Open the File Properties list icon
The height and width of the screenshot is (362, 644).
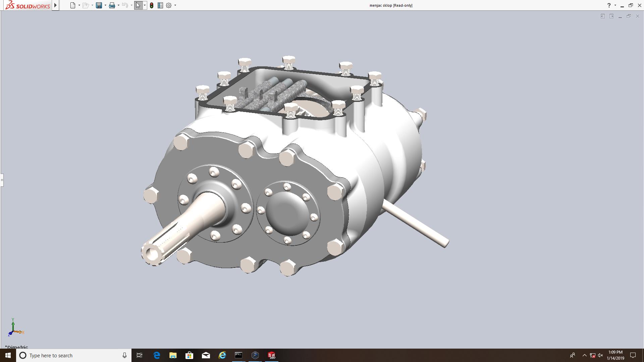point(160,5)
